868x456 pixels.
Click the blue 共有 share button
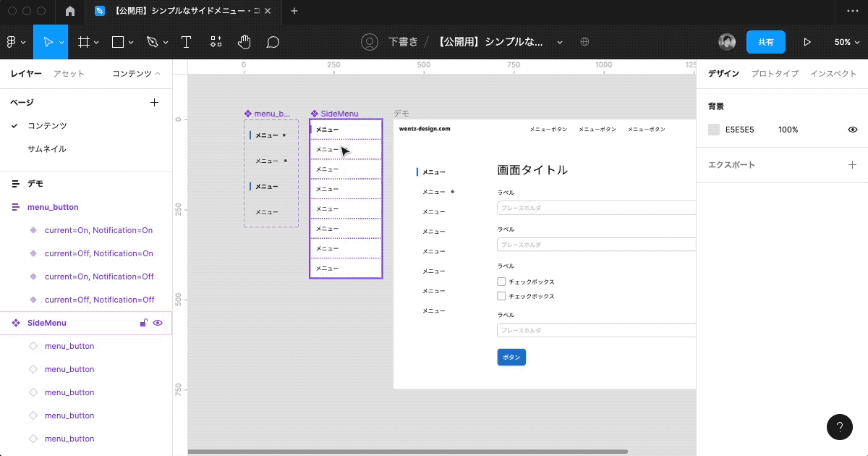[x=766, y=42]
